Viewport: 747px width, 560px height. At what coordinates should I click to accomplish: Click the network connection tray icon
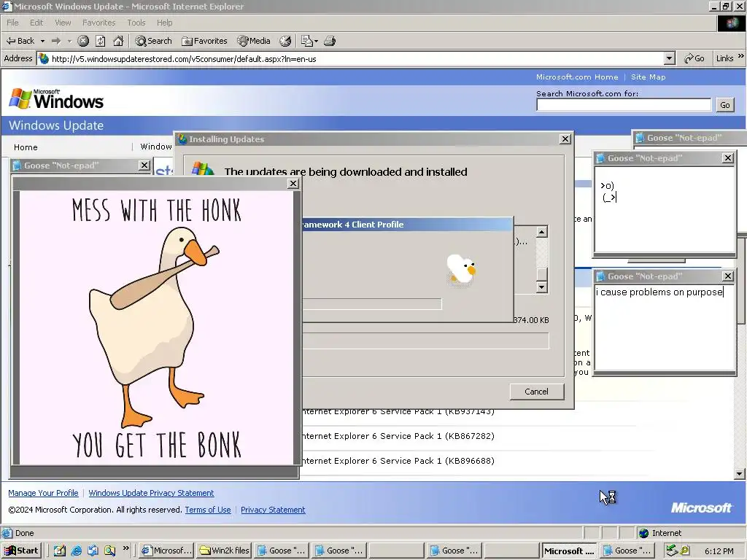coord(672,551)
